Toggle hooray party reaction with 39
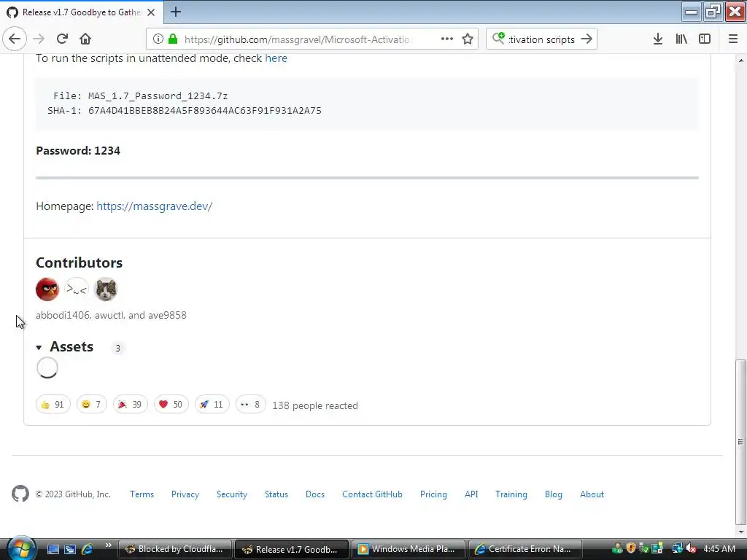The height and width of the screenshot is (560, 747). tap(130, 404)
